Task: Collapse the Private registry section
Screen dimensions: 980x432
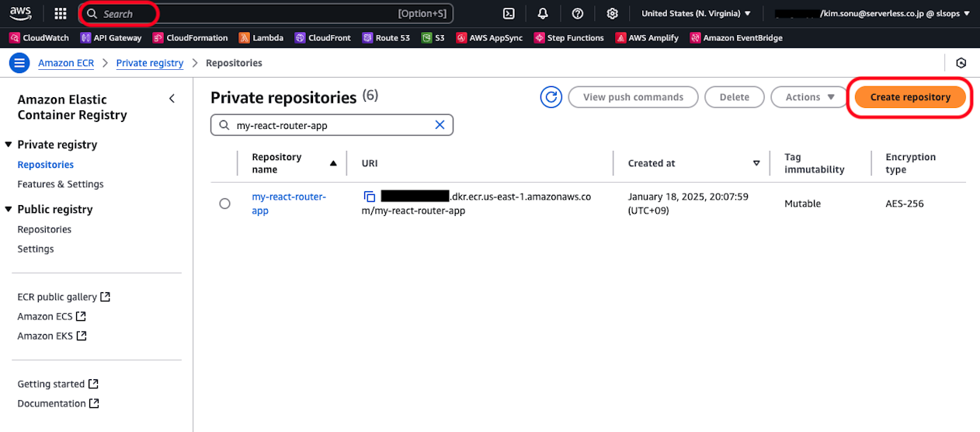Action: [x=9, y=145]
